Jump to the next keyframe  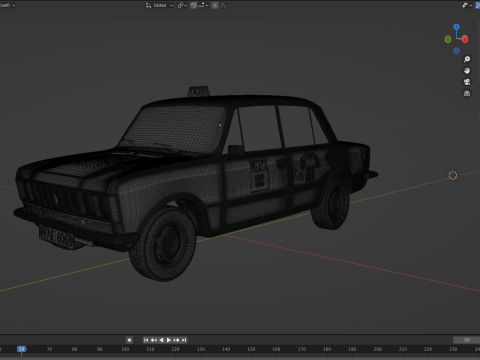pos(176,340)
